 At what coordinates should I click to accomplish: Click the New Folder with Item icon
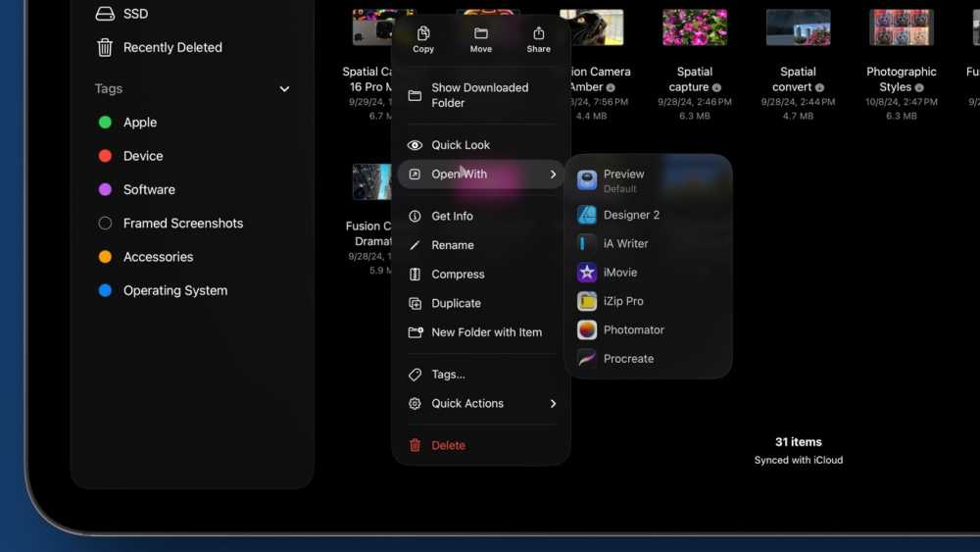tap(415, 332)
